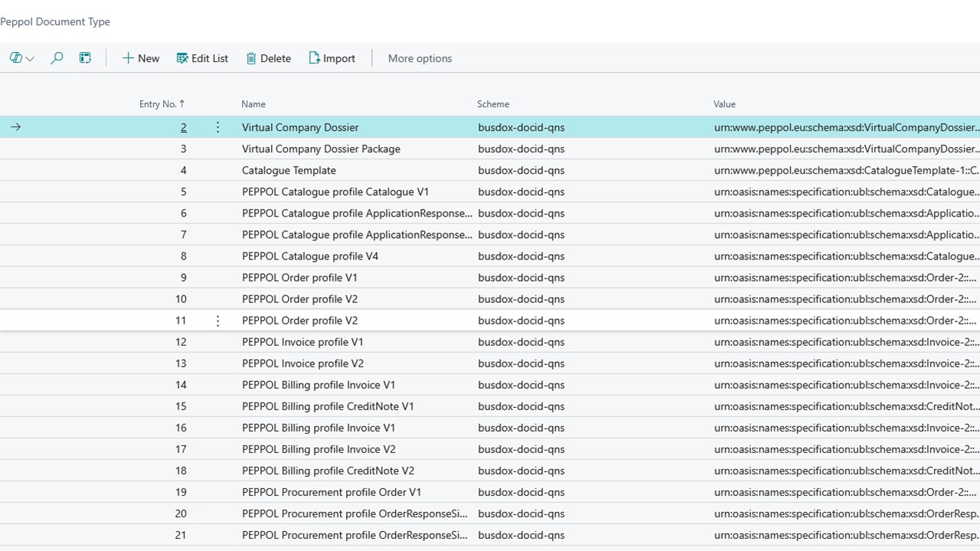Click entry number 20 cell
This screenshot has height=551, width=980.
(181, 514)
